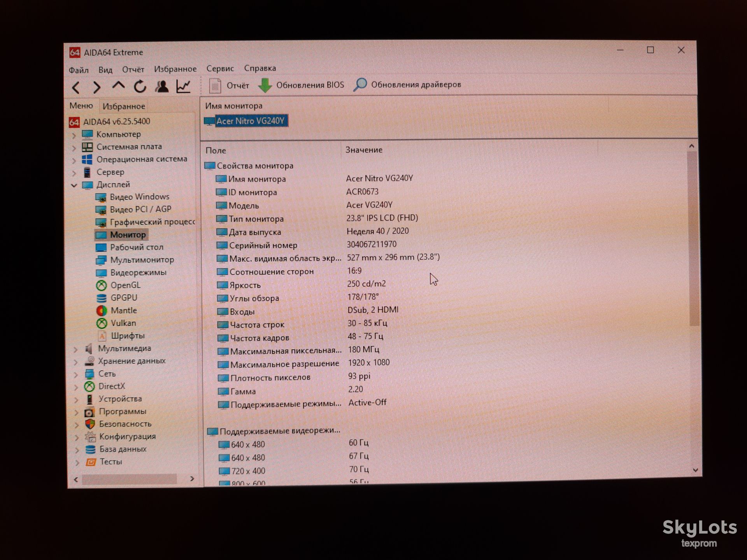
Task: Open the Рабочий стол tree item
Action: pos(130,247)
